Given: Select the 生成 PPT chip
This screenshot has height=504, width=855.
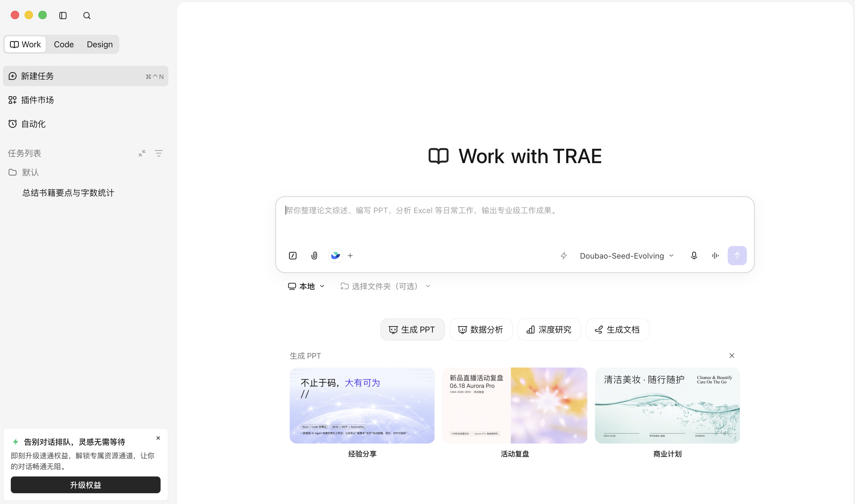Looking at the screenshot, I should tap(413, 330).
